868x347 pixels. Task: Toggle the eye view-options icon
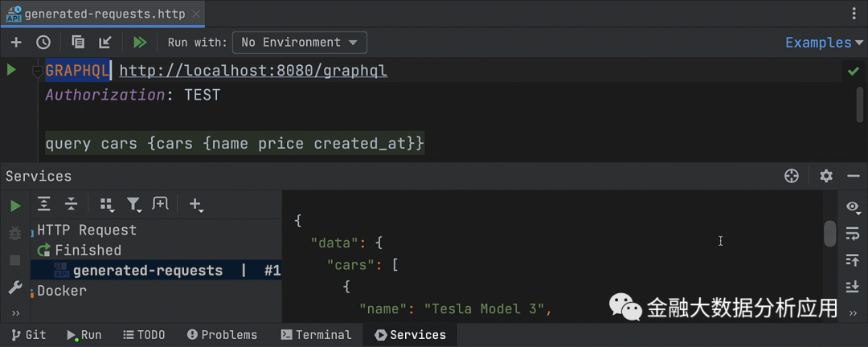(x=853, y=207)
